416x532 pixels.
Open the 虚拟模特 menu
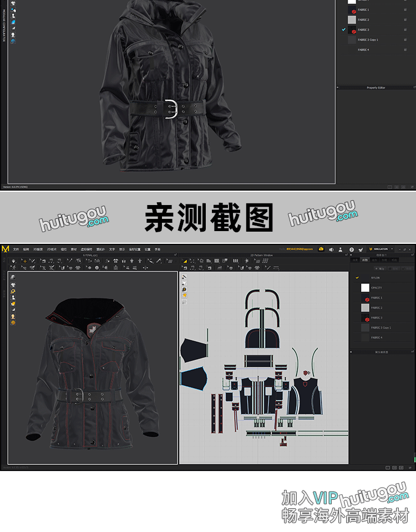tap(87, 249)
